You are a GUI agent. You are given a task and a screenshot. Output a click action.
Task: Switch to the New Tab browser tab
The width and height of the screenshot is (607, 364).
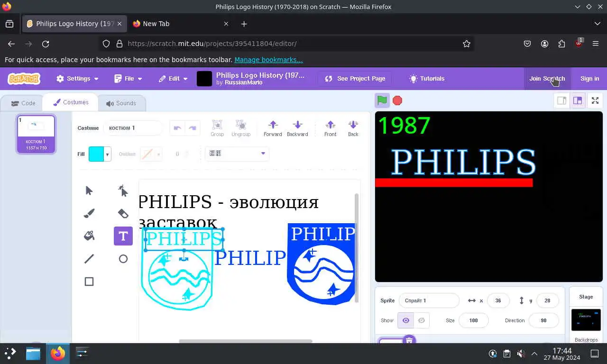(181, 24)
